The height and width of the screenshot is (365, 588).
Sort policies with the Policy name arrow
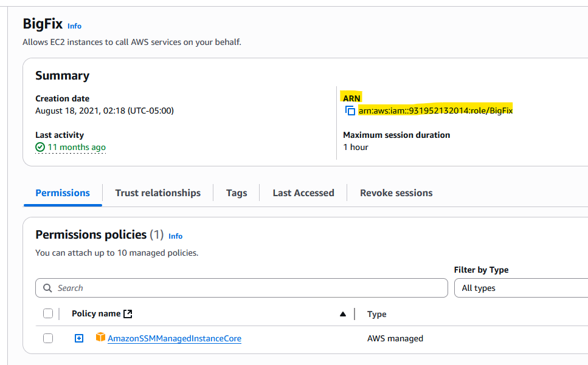click(343, 314)
